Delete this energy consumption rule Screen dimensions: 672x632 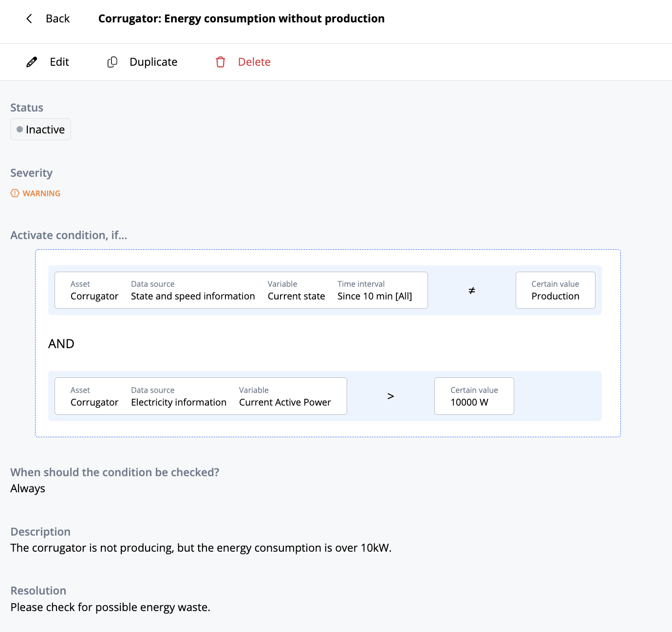254,62
